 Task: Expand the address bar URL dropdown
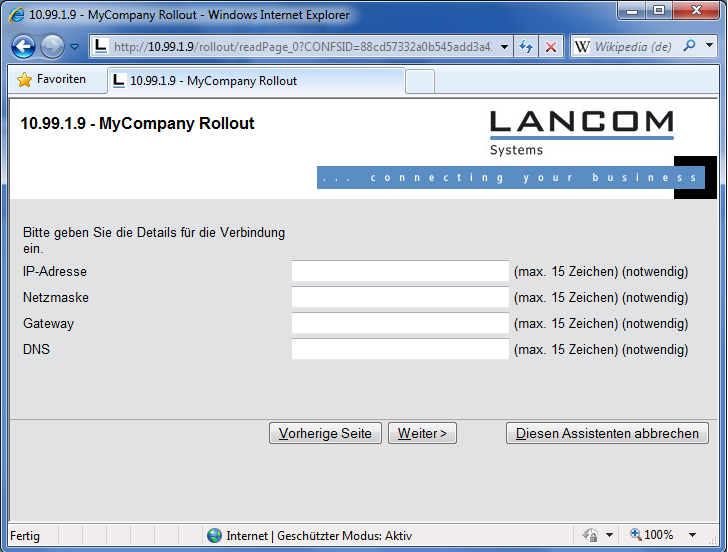point(504,47)
